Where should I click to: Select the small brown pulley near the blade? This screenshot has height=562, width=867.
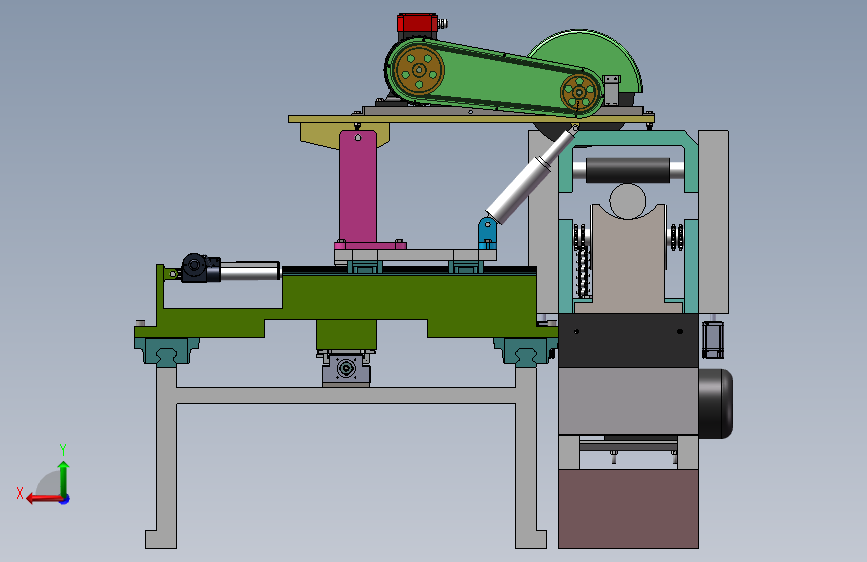point(579,92)
